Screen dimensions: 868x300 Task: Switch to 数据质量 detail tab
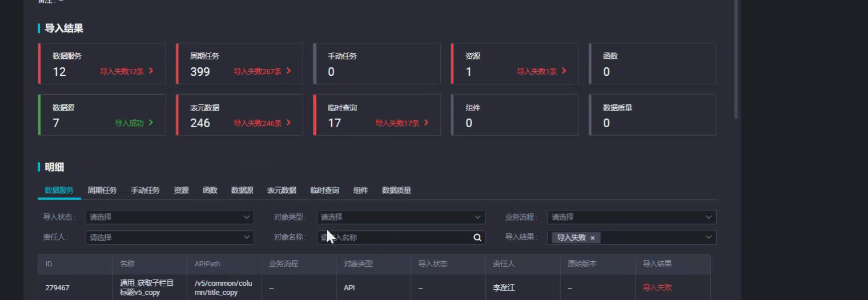396,190
